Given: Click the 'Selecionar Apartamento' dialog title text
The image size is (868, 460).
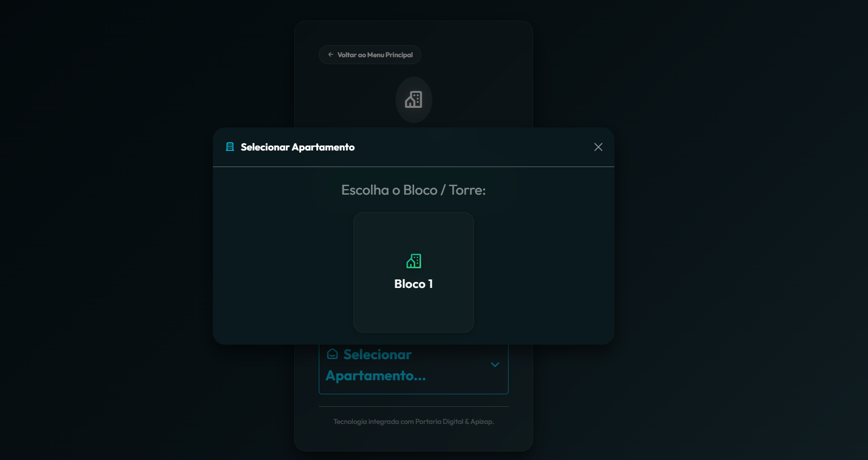Looking at the screenshot, I should click(298, 147).
